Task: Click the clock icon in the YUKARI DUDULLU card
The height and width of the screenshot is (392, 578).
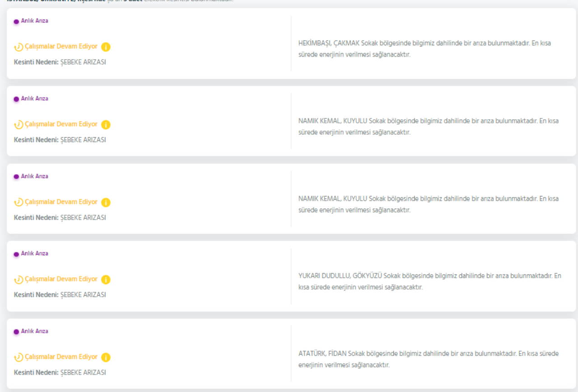Action: click(19, 280)
